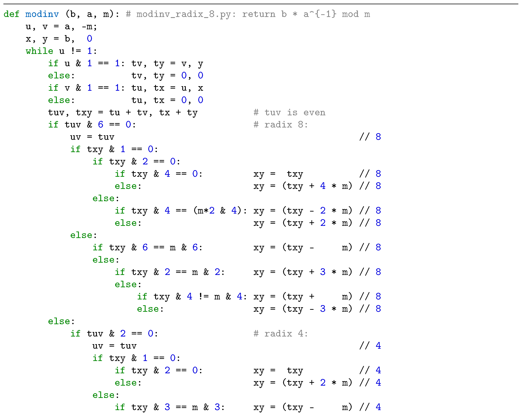Click the comment '# radix 4:'

pos(281,334)
